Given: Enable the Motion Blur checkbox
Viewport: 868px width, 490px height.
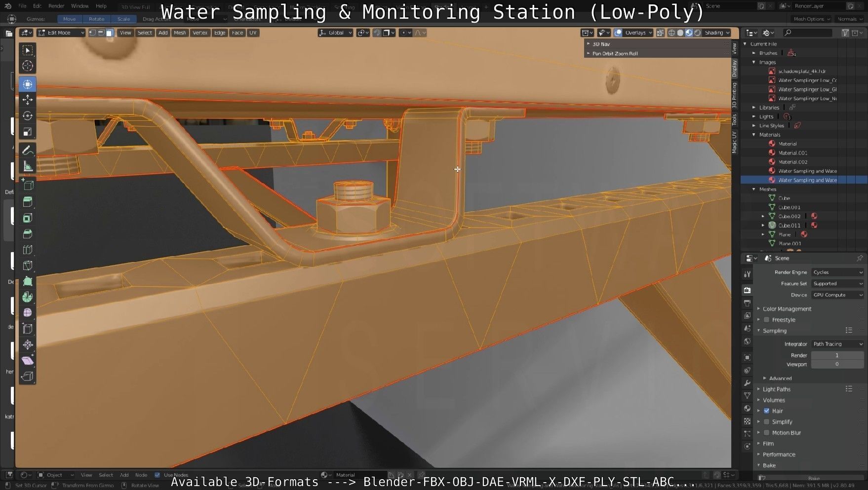Looking at the screenshot, I should 766,433.
